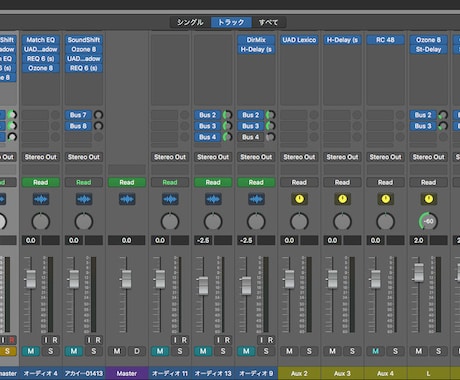The image size is (460, 380).
Task: Select the Aux 3 channel name label
Action: coord(342,373)
